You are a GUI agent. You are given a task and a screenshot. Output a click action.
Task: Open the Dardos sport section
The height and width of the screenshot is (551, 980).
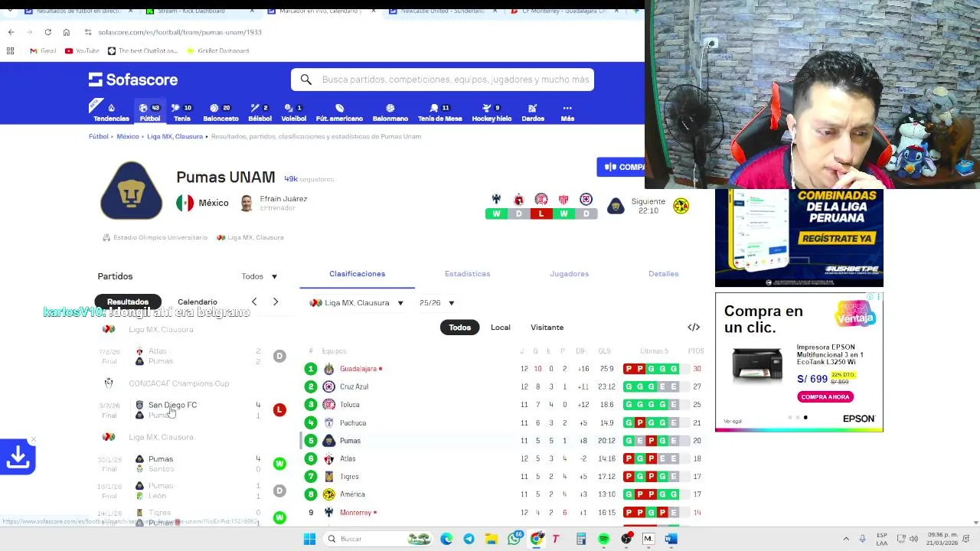(x=533, y=112)
